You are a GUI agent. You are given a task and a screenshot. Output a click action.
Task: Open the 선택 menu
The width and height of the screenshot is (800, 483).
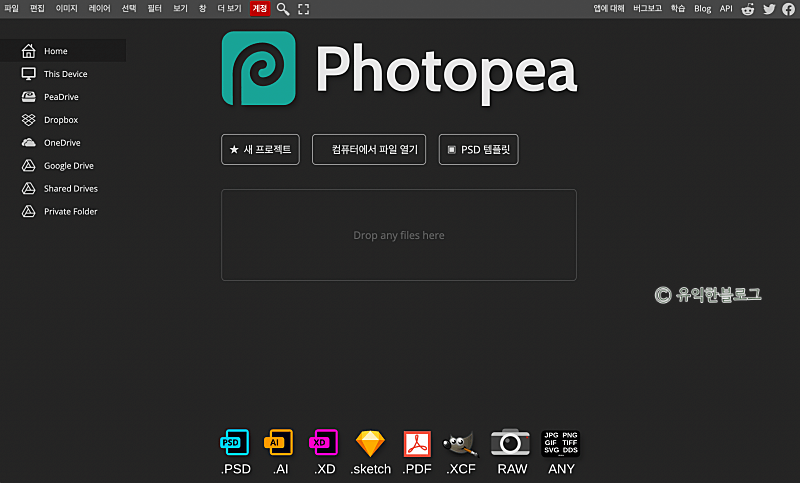click(129, 9)
